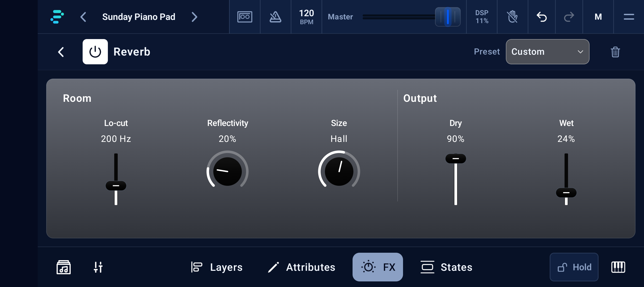644x287 pixels.
Task: Toggle the Reverb power button
Action: pos(95,52)
